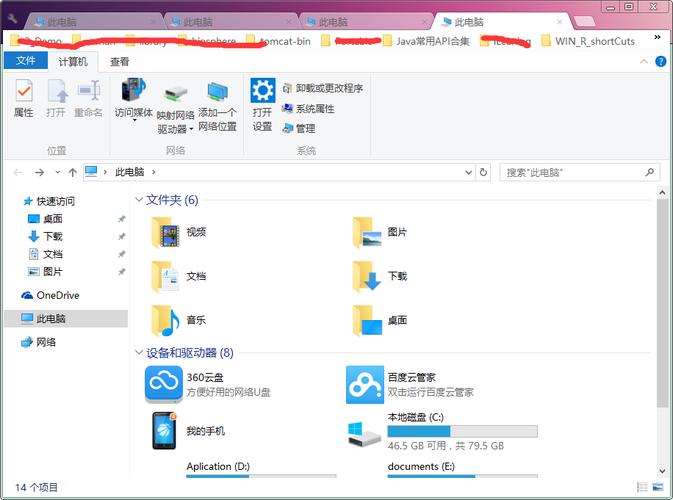Open the WIN_R_shortCuts bookmark folder
Viewport: 673px width, 500px height.
(588, 41)
